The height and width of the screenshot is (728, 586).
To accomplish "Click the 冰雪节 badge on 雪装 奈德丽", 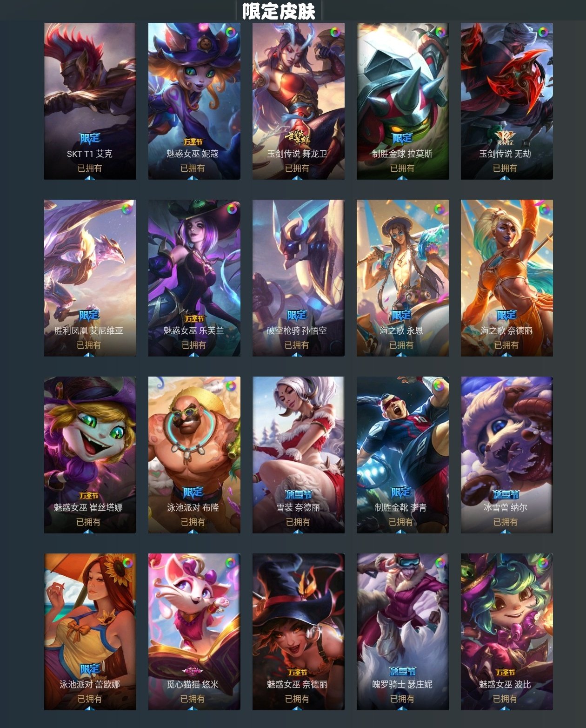I will click(x=298, y=494).
